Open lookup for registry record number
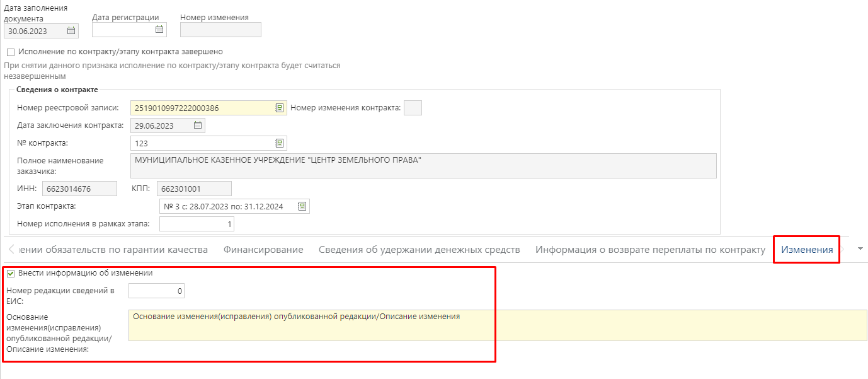The width and height of the screenshot is (868, 379). (x=279, y=108)
